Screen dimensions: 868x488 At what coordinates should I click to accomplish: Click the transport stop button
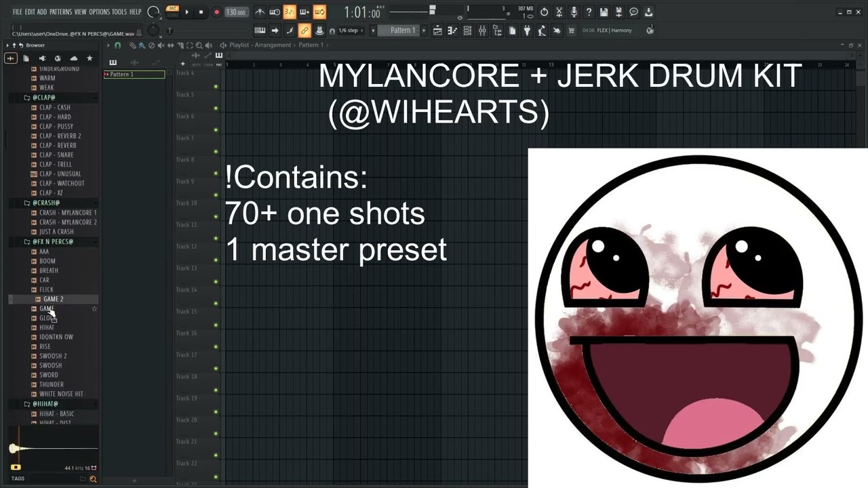pyautogui.click(x=201, y=12)
